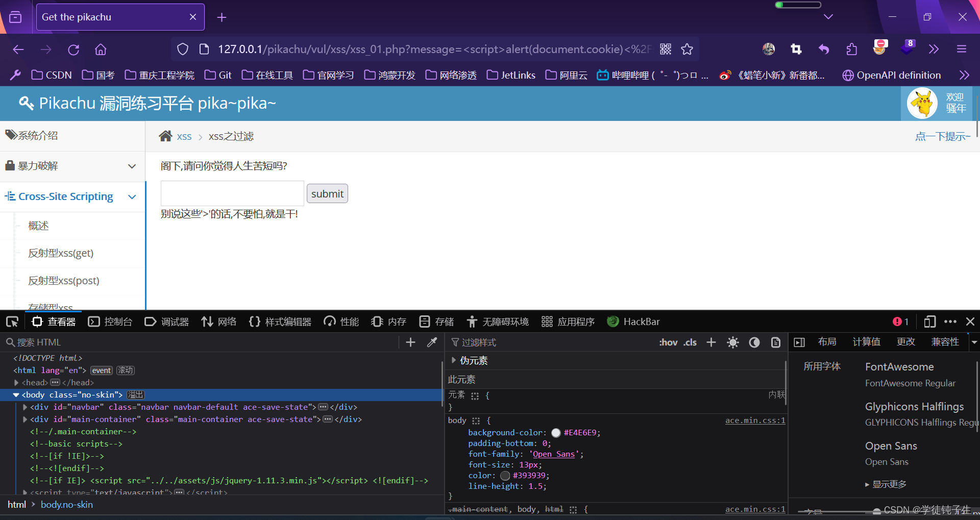This screenshot has width=980, height=520.
Task: Expand the div main-container node
Action: click(x=25, y=419)
